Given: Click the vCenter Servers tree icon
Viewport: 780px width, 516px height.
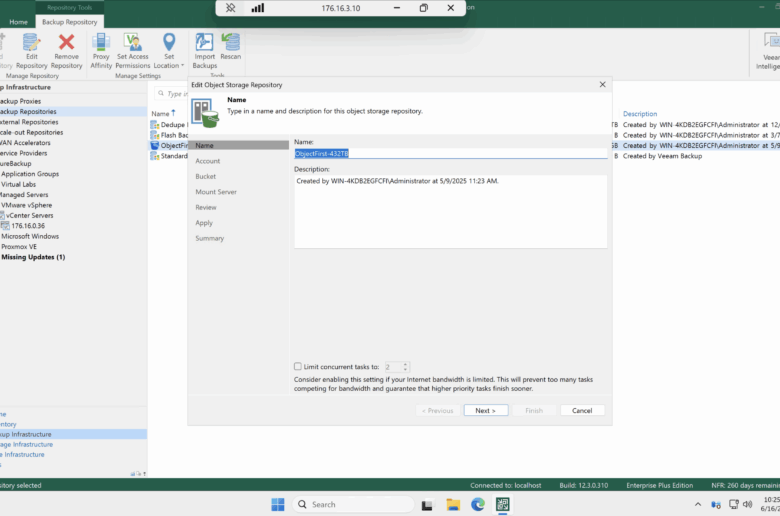Looking at the screenshot, I should click(2, 215).
